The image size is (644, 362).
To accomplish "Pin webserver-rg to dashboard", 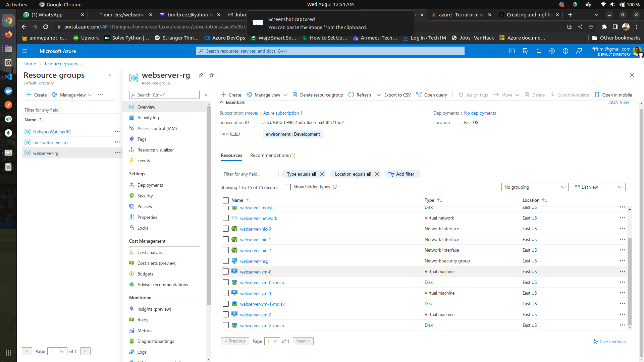I will (x=201, y=75).
